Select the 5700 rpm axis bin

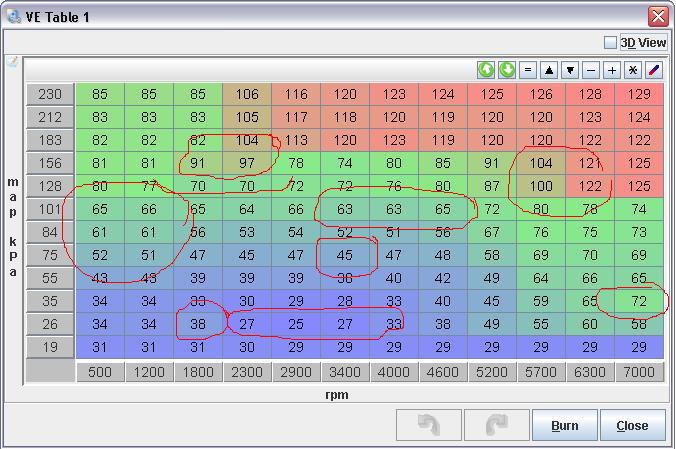pyautogui.click(x=541, y=372)
